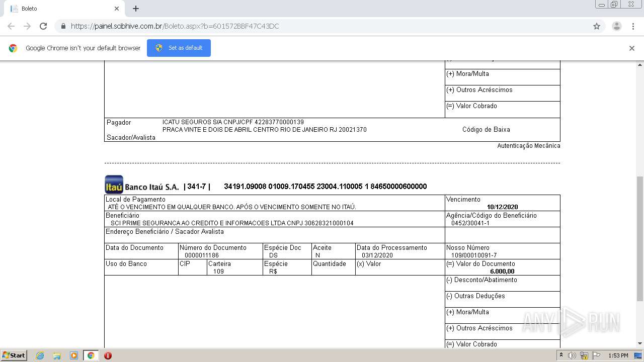Click the address bar URL
Viewport: 644px width, 362px height.
coord(175,26)
